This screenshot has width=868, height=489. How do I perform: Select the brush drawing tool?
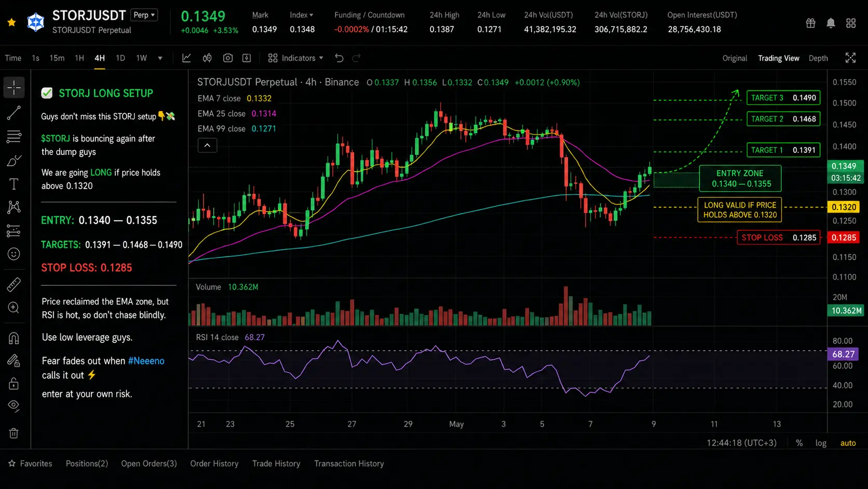(x=14, y=161)
